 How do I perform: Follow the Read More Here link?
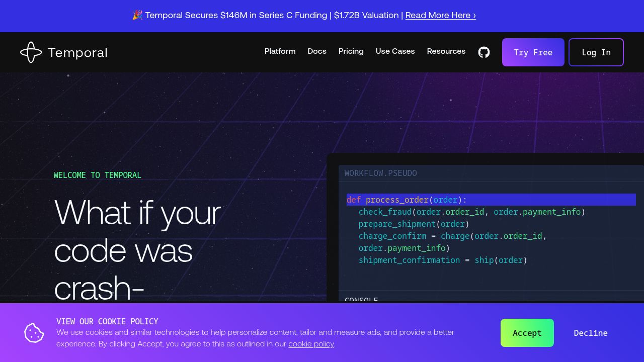pyautogui.click(x=441, y=15)
